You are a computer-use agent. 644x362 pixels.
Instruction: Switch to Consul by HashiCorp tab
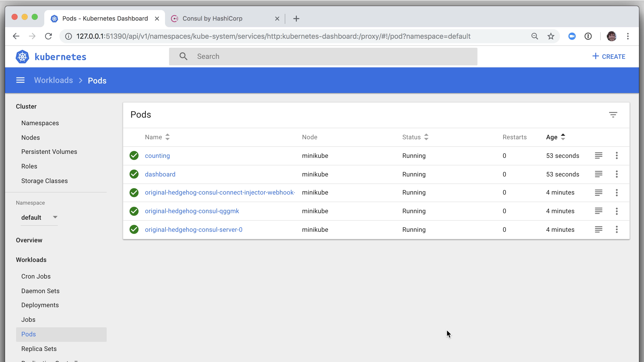point(212,19)
